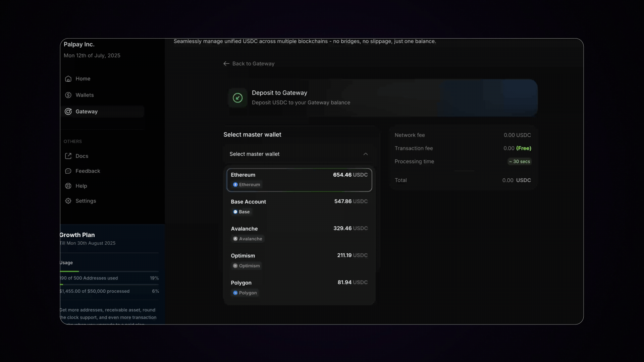Choose the Base Account wallet option

pyautogui.click(x=299, y=207)
